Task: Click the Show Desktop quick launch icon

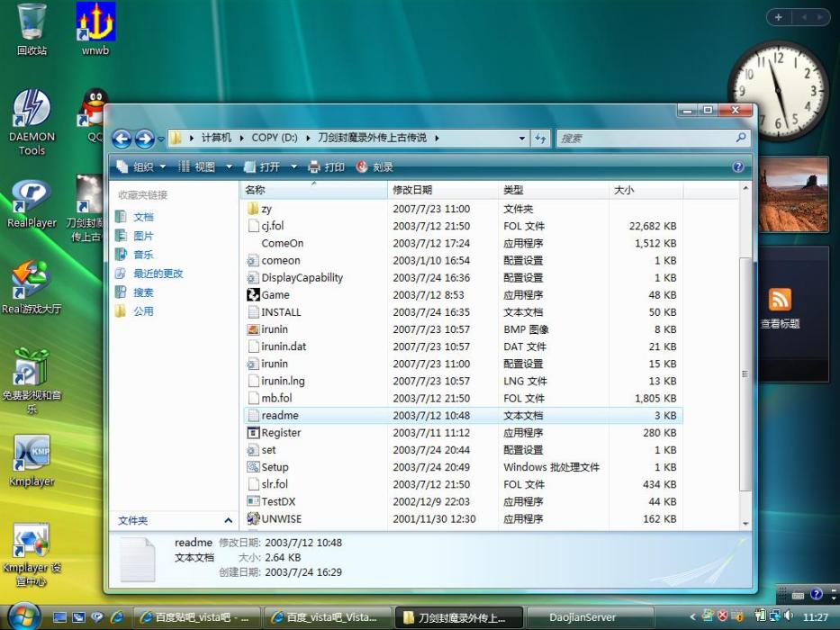Action: (x=60, y=617)
